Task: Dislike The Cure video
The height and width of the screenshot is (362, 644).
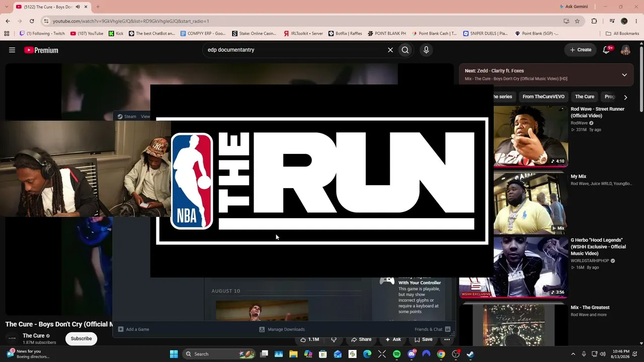Action: [x=334, y=339]
